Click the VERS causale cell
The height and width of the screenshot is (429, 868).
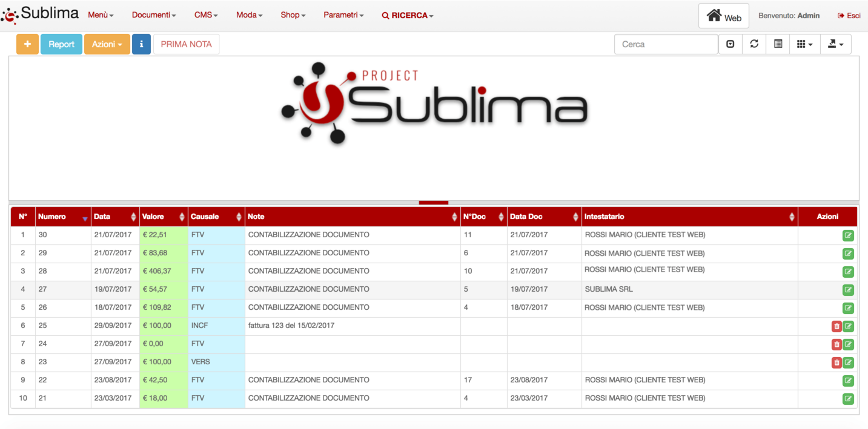(216, 362)
